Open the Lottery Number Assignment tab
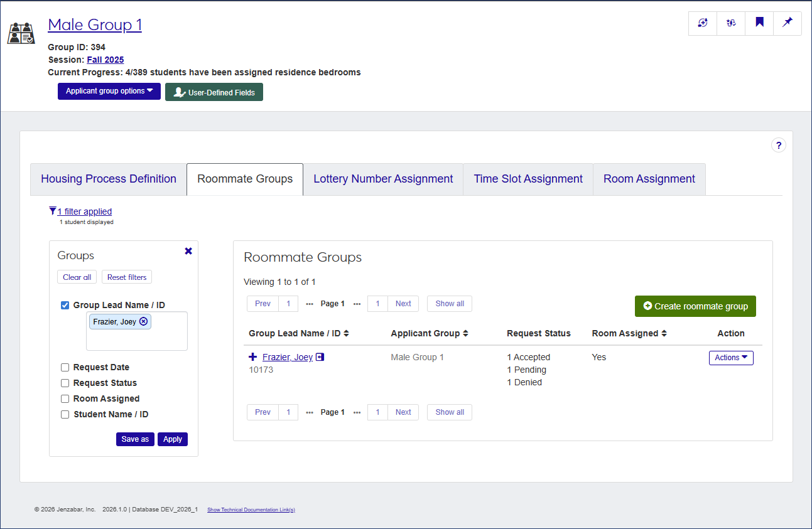 383,179
